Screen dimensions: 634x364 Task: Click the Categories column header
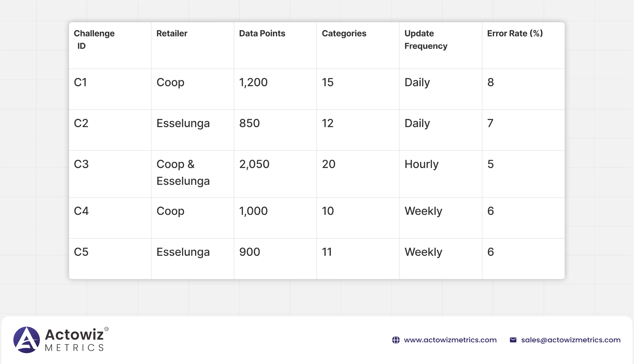pyautogui.click(x=344, y=34)
